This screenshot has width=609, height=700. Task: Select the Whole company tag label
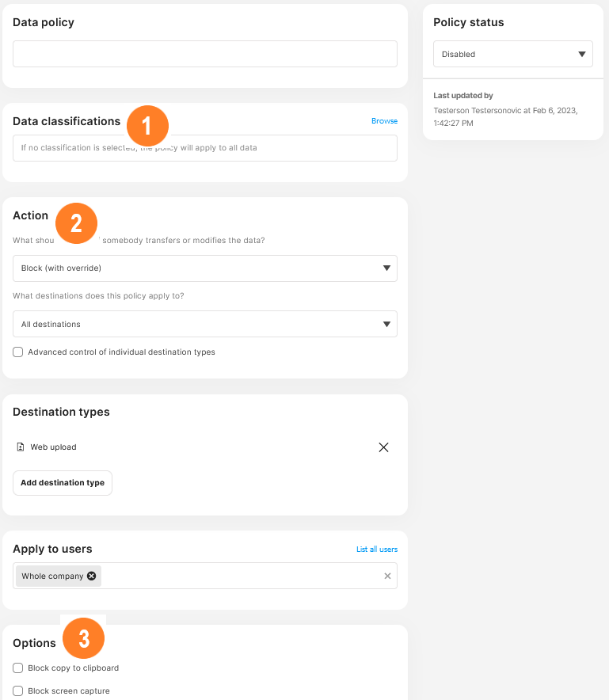[51, 576]
